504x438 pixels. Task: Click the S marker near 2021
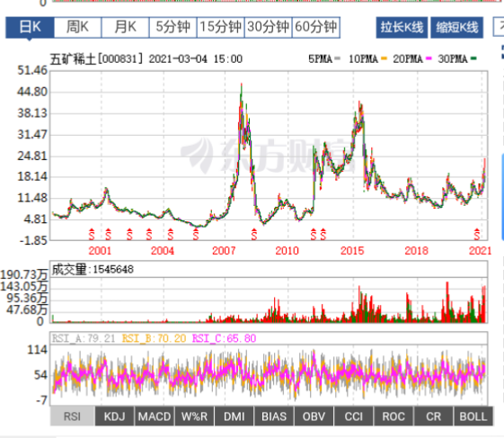(477, 234)
